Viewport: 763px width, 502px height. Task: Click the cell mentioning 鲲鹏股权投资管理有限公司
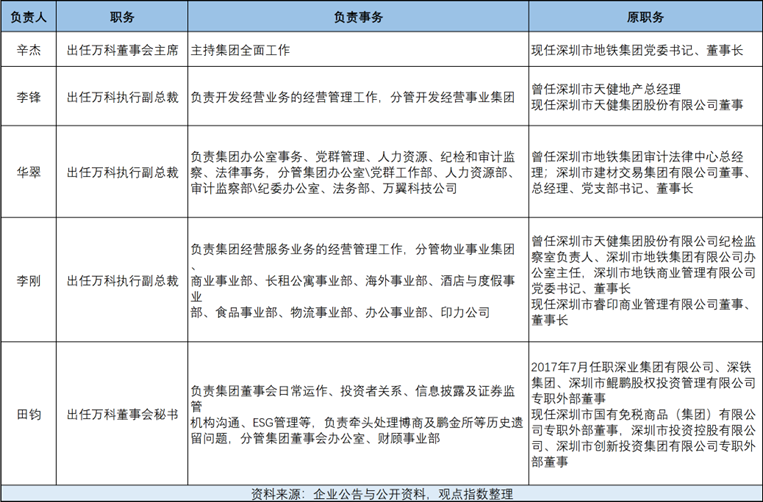point(645,414)
